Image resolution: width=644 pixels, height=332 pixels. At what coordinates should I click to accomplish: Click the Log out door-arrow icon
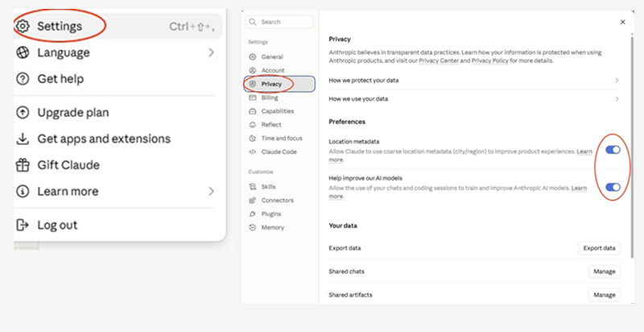pyautogui.click(x=23, y=225)
